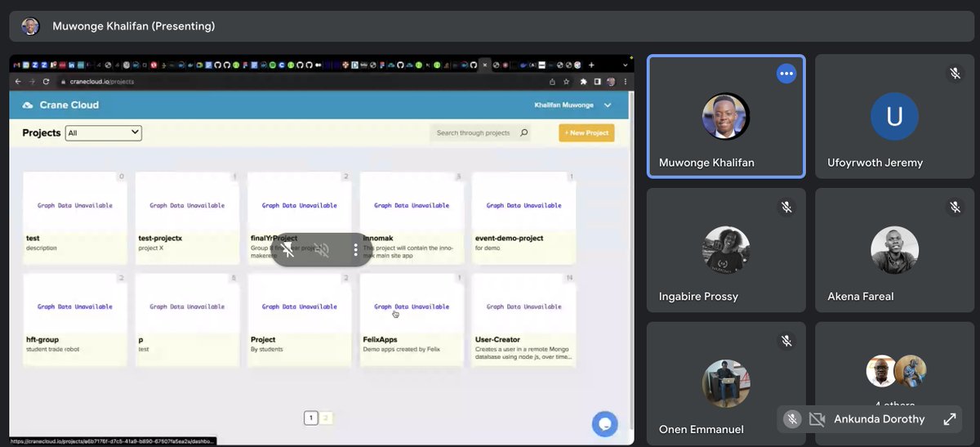
Task: Click the muted microphone icon on Ingabire Prossy's tile
Action: click(x=786, y=208)
